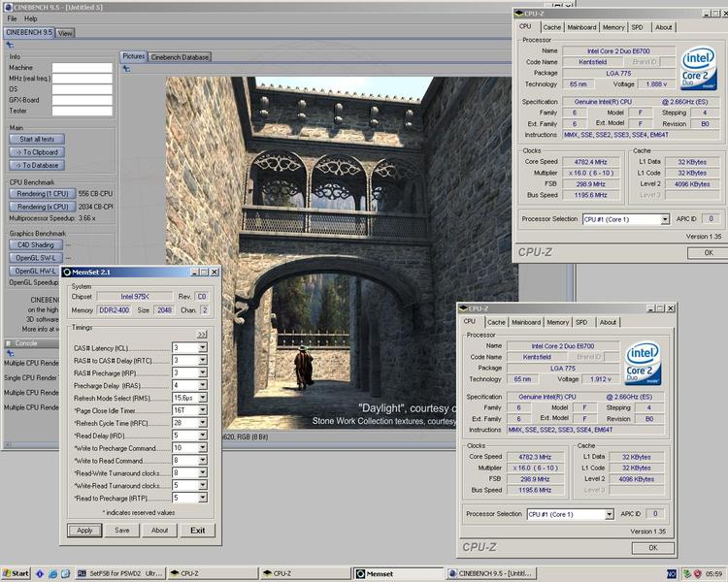Launch Internet Explorer from quick launch

pyautogui.click(x=53, y=574)
